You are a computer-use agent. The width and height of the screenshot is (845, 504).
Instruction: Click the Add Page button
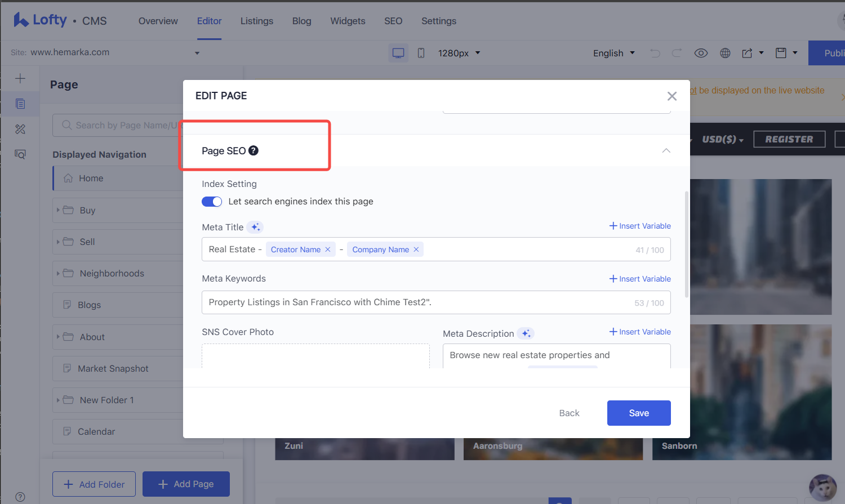click(186, 484)
